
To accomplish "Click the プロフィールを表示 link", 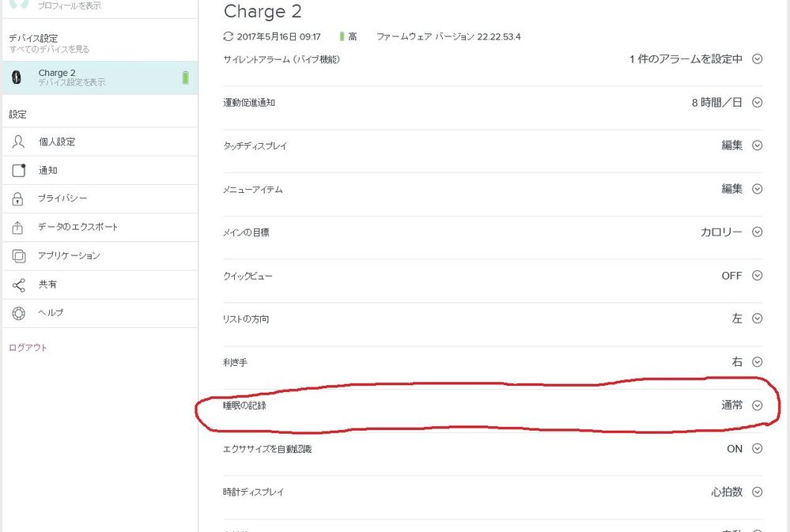I will pyautogui.click(x=70, y=6).
